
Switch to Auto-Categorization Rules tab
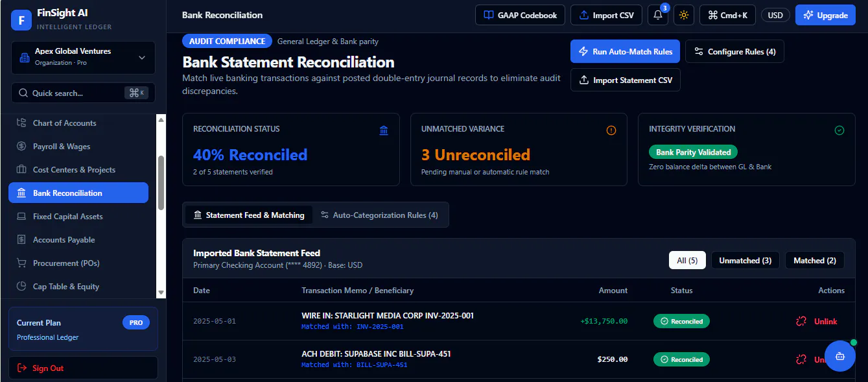click(x=379, y=215)
